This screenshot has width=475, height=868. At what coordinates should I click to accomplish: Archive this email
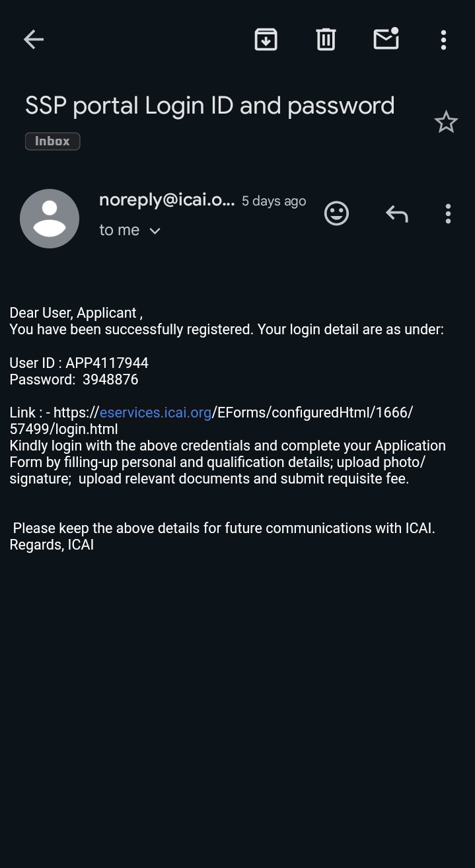266,40
